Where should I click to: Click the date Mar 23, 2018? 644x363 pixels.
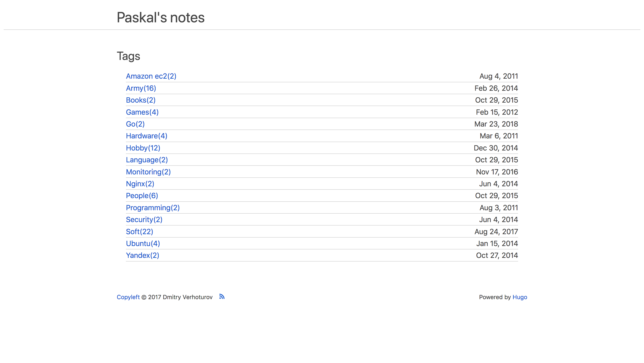(496, 124)
